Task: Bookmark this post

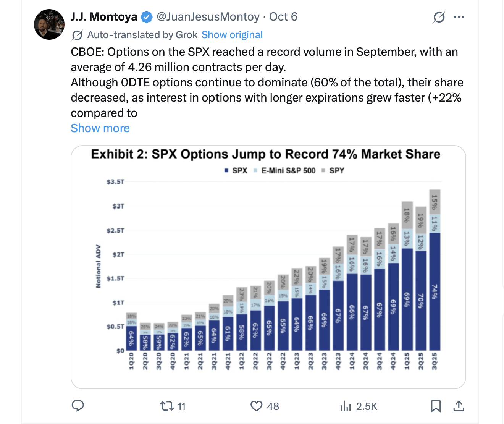Action: pyautogui.click(x=436, y=406)
